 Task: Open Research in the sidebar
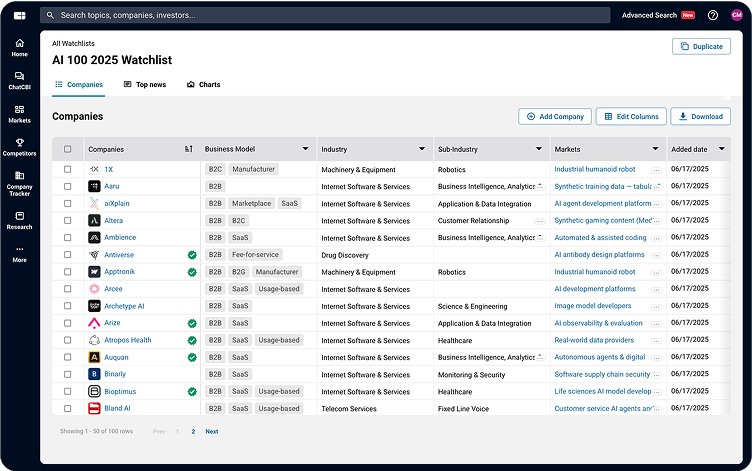tap(19, 218)
